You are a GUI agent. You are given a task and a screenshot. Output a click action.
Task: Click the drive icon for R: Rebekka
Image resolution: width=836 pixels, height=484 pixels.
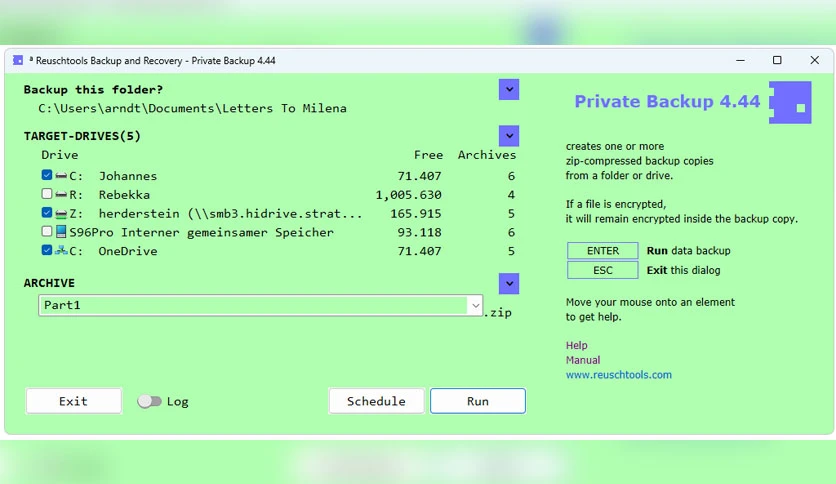coord(61,194)
